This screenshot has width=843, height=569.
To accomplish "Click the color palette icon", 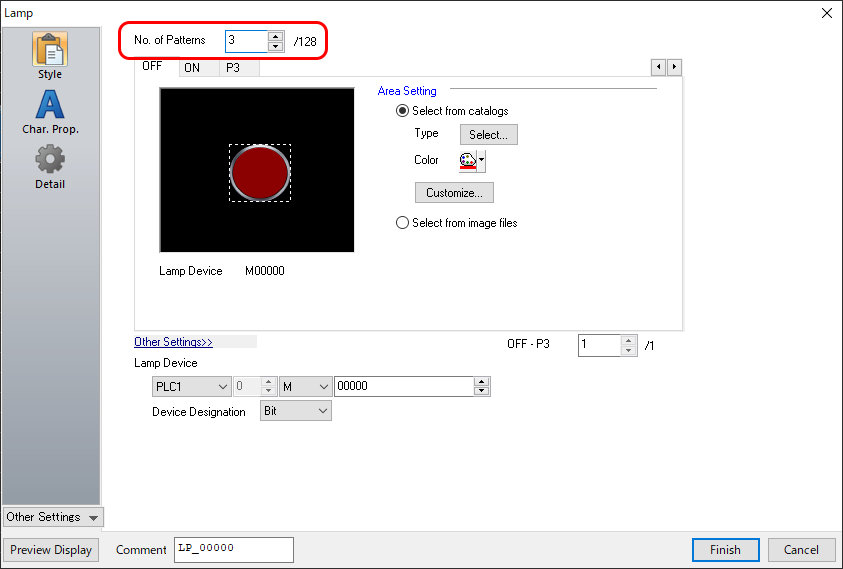I will pos(467,160).
